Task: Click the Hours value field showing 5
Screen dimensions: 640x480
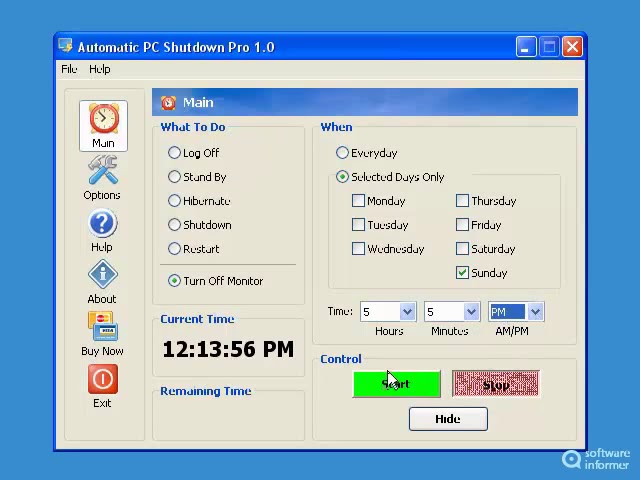Action: click(x=380, y=312)
